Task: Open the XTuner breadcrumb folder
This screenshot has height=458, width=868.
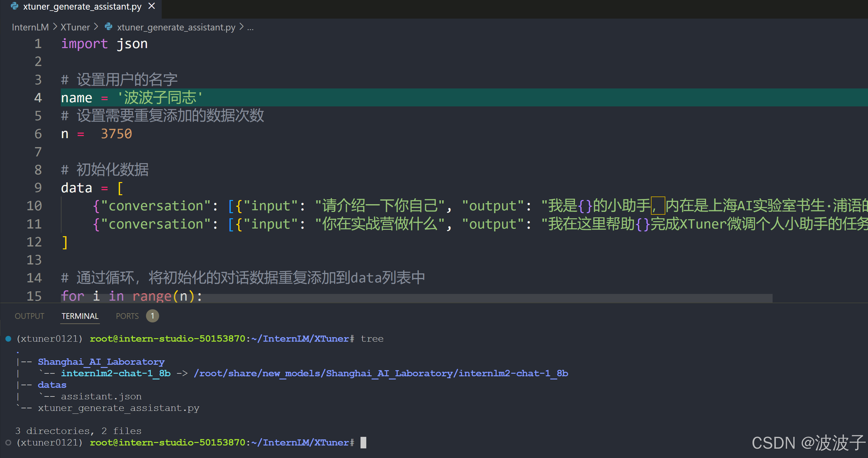Action: pyautogui.click(x=75, y=27)
